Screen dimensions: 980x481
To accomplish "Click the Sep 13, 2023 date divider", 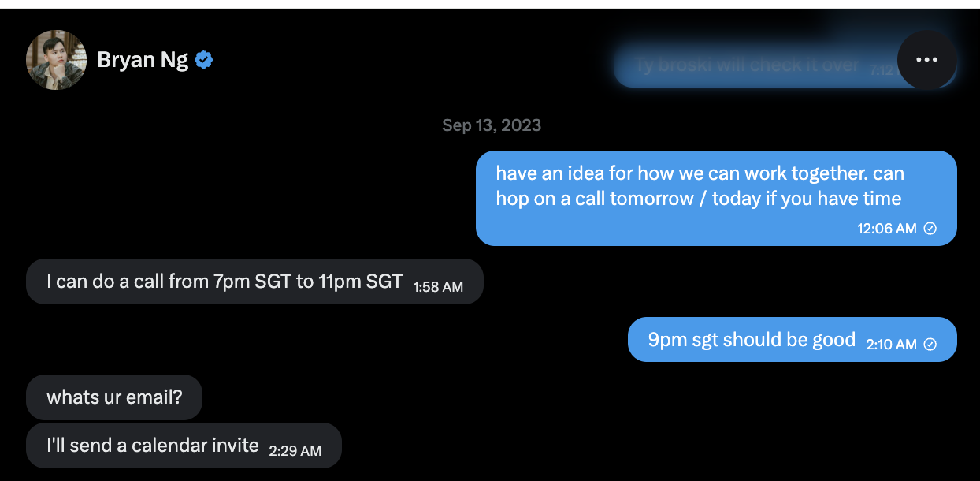I will click(x=490, y=125).
